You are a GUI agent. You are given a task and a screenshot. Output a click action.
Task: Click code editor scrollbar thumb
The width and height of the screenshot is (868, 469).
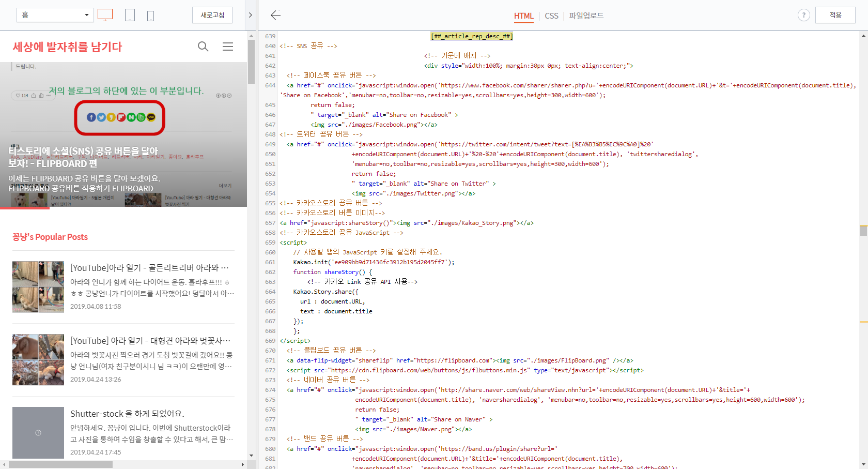(x=863, y=230)
